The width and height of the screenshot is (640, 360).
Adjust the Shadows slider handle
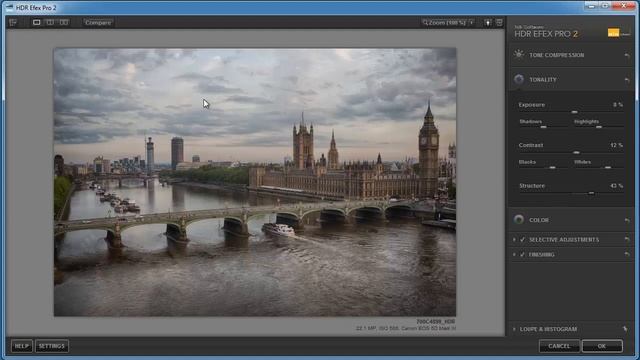[x=543, y=127]
